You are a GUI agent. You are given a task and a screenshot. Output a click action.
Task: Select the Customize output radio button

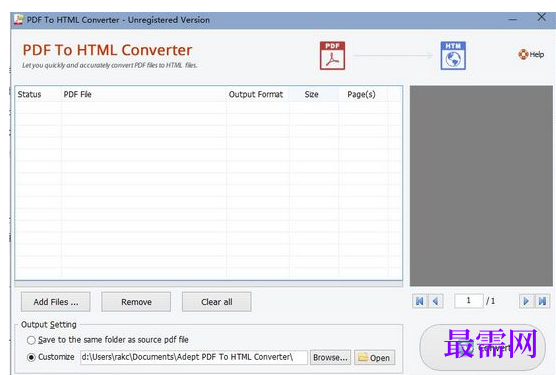coord(31,357)
